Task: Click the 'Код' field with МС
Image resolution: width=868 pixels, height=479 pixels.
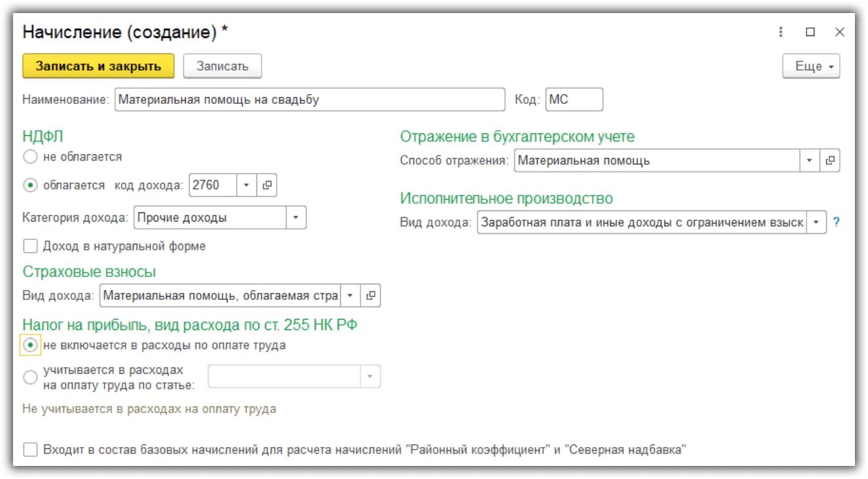Action: click(x=574, y=100)
